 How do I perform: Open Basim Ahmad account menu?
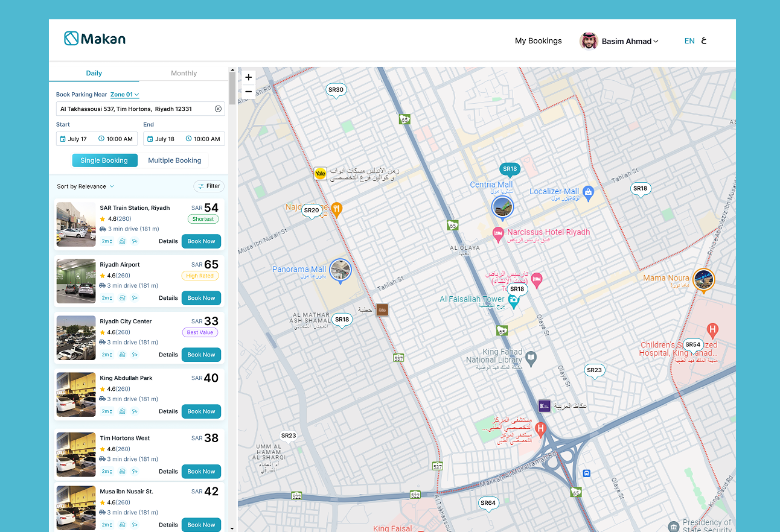(x=620, y=41)
